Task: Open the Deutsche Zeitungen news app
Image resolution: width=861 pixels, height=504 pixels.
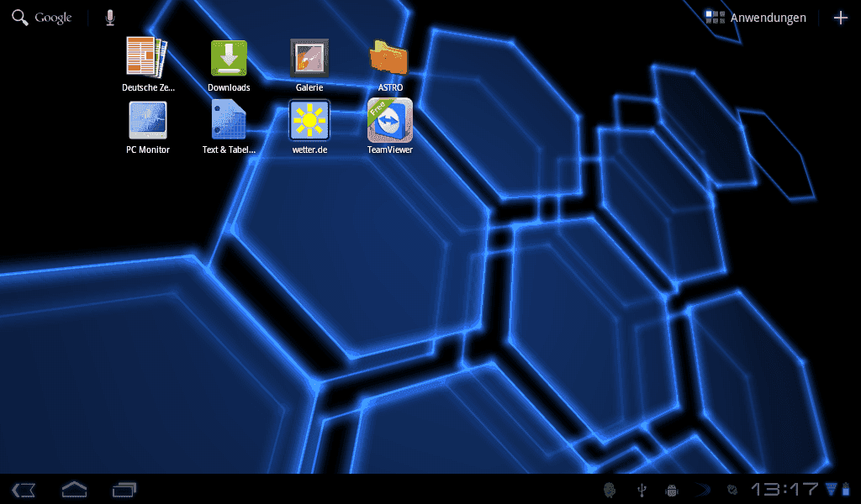Action: point(148,64)
